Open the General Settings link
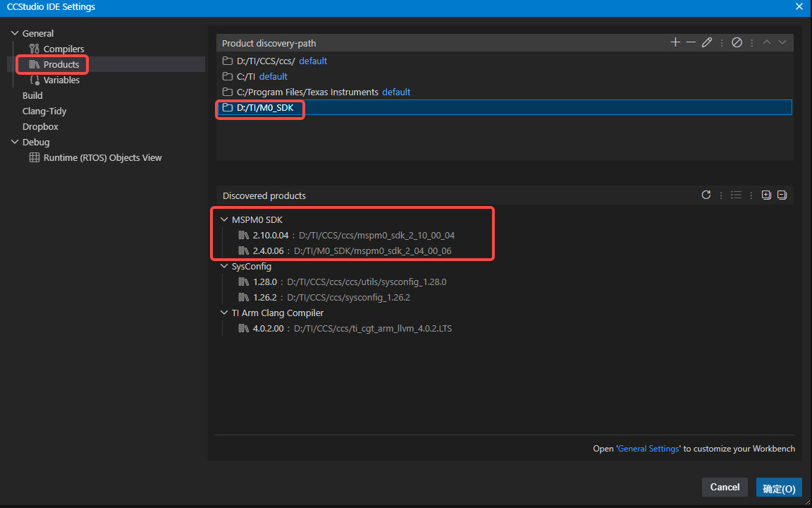 648,449
